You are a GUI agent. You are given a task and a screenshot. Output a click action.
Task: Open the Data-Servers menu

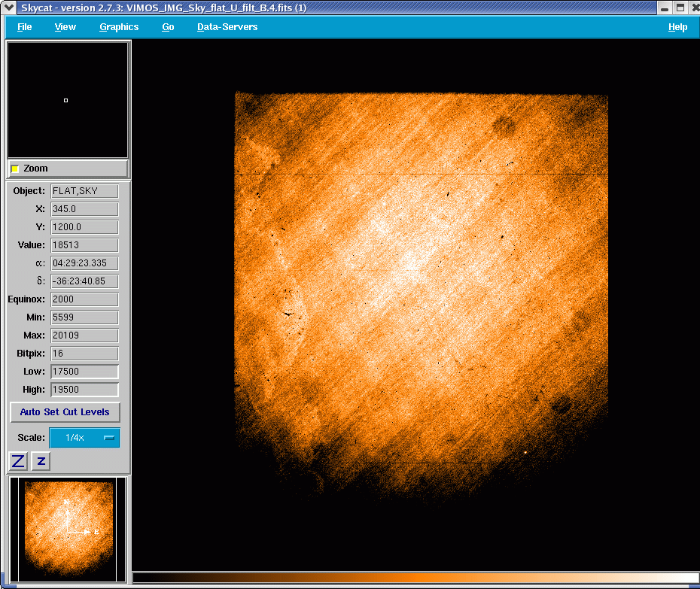click(227, 27)
